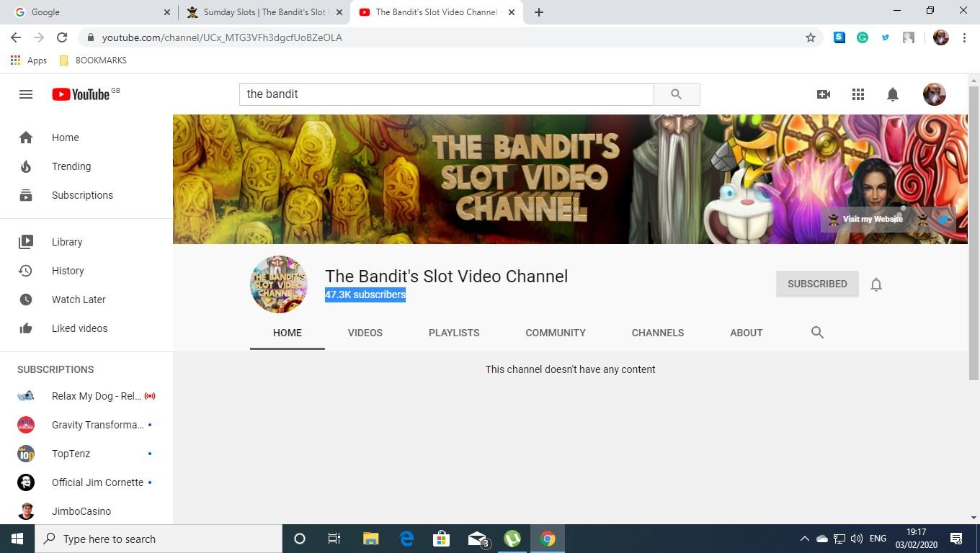This screenshot has width=980, height=553.
Task: Open the CHANNELS tab
Action: pos(658,333)
